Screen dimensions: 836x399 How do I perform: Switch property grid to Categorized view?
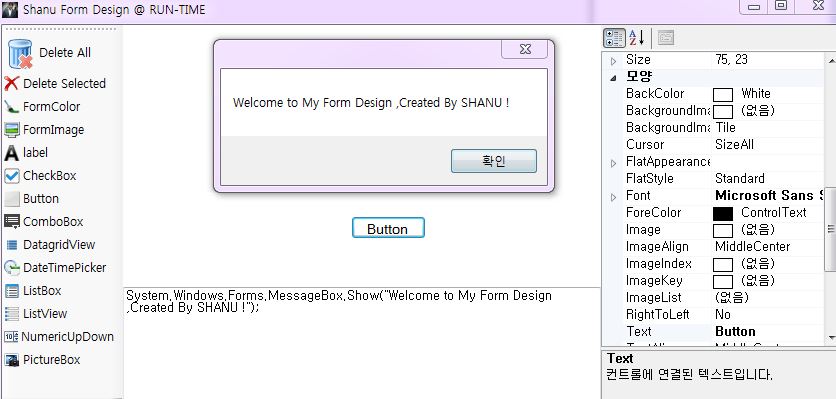click(x=614, y=38)
